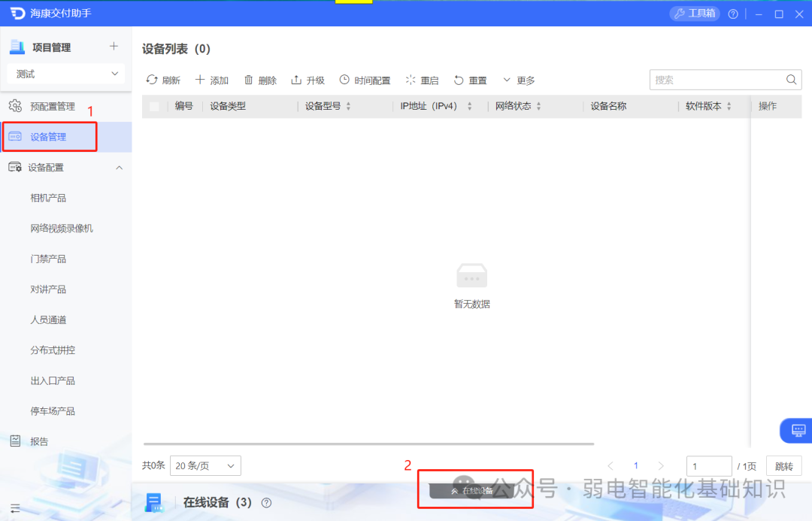Select page number 1 in pagination

click(x=636, y=465)
